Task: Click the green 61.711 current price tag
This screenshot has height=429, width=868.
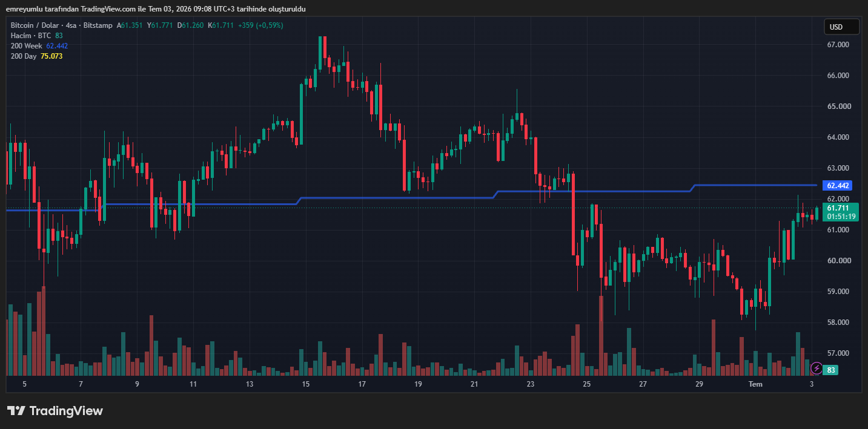Action: click(x=837, y=208)
